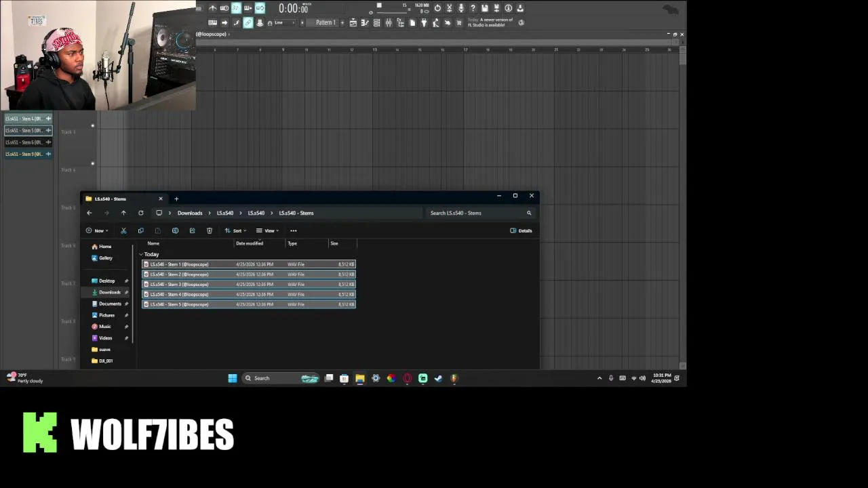Viewport: 868px width, 488px height.
Task: Go up one folder in File Explorer
Action: click(123, 213)
